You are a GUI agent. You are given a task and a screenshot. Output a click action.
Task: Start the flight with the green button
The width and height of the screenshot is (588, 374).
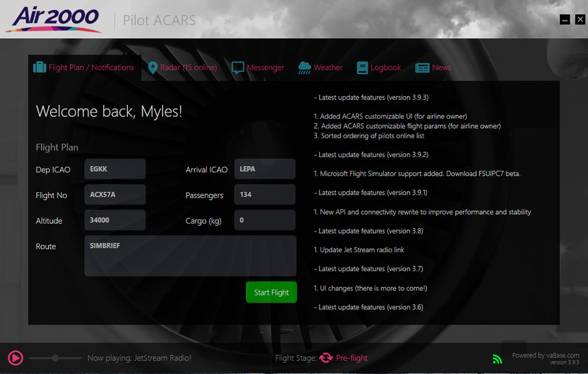(272, 292)
